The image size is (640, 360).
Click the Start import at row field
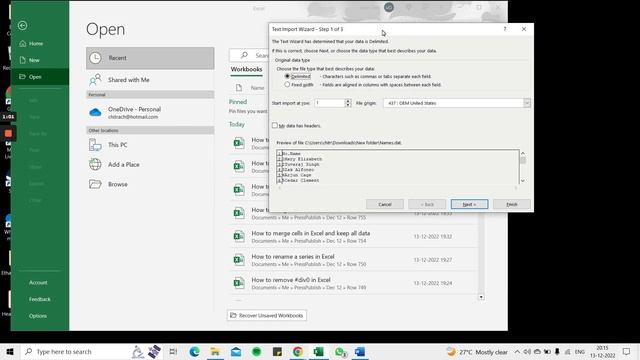[x=330, y=103]
